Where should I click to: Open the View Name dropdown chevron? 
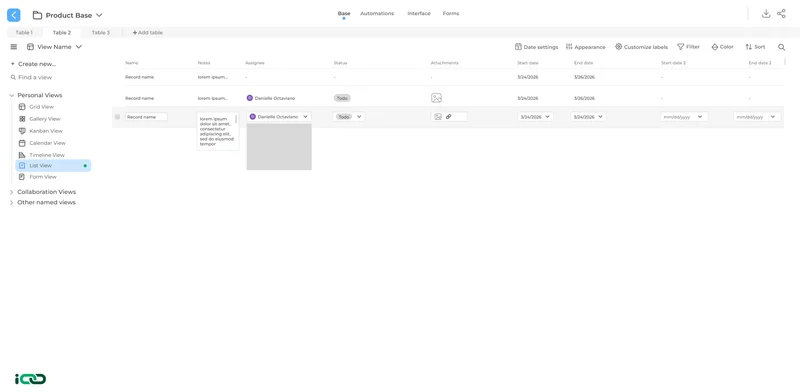click(79, 47)
